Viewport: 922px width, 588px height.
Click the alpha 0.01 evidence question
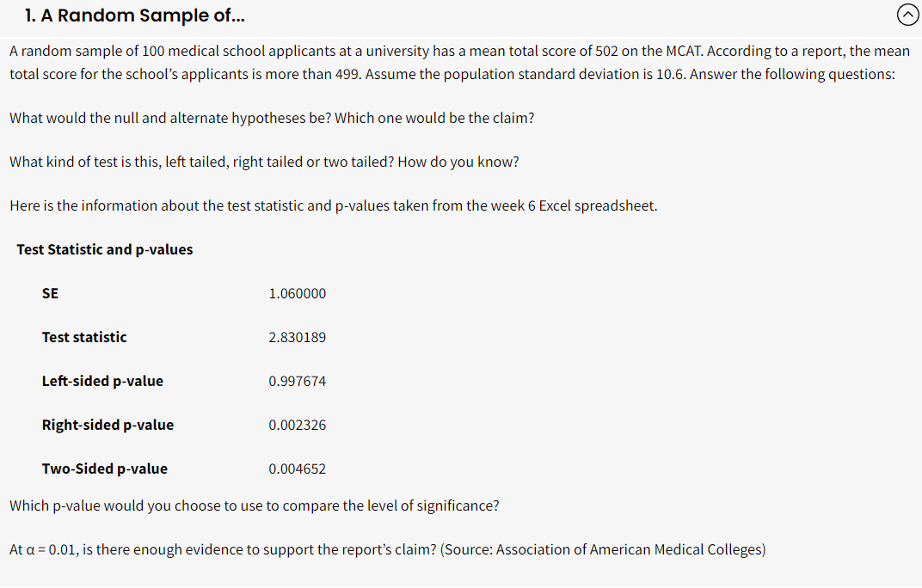(387, 549)
